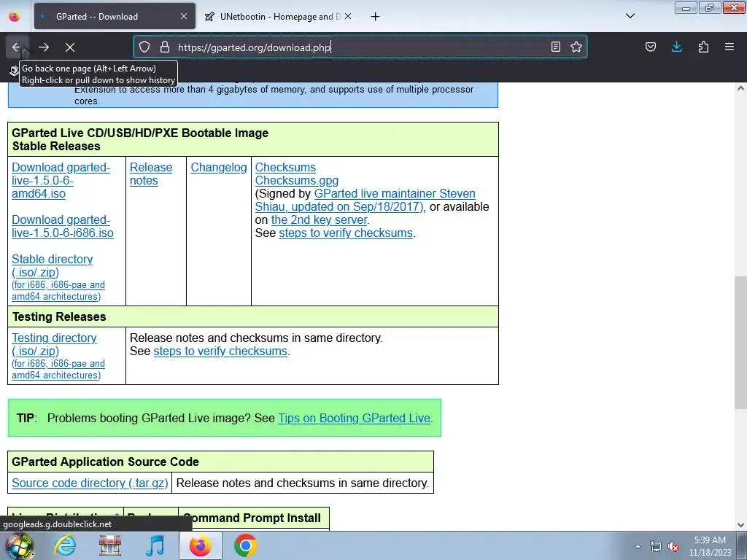The width and height of the screenshot is (747, 560).
Task: Open the Checksums link
Action: 285,168
